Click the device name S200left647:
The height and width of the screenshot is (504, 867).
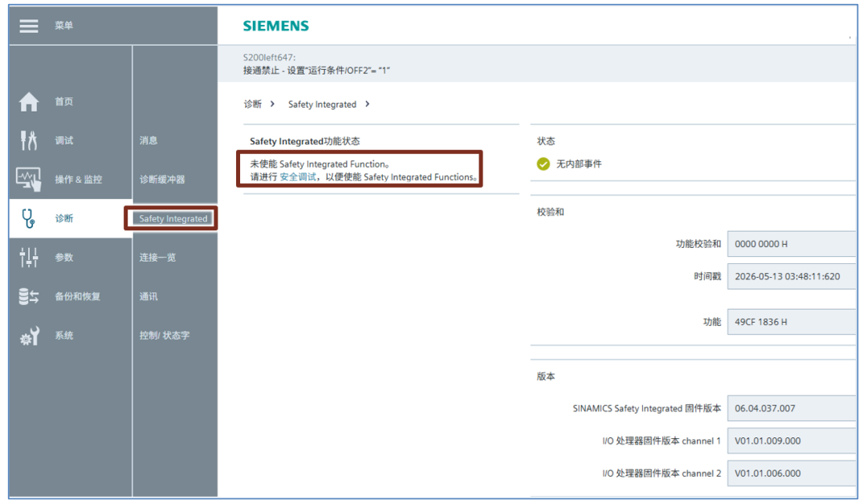(269, 58)
